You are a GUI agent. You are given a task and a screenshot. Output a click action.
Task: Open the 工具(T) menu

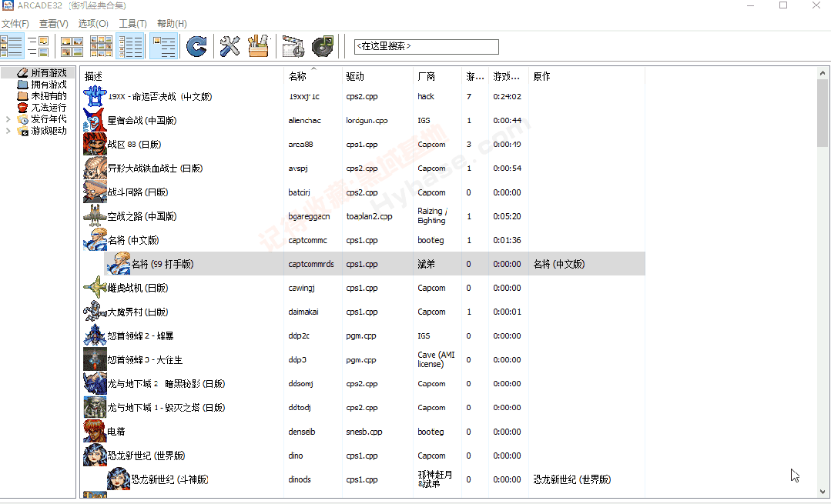coord(132,23)
